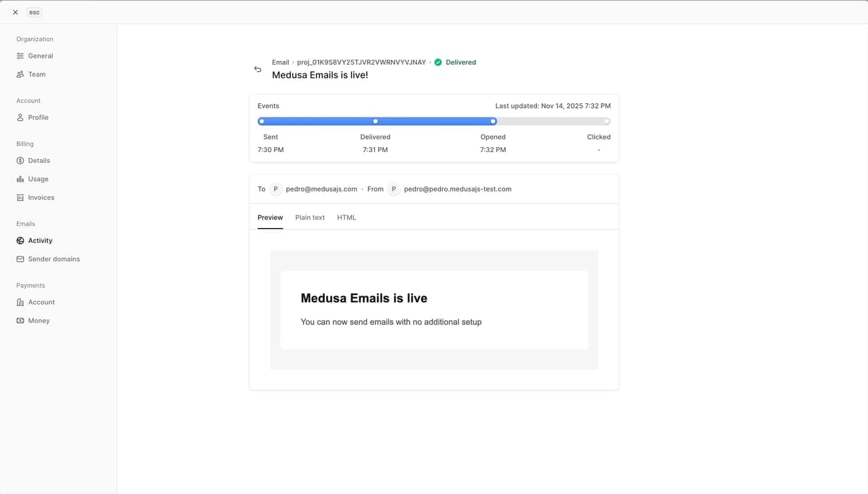Click the Events heading

point(269,106)
